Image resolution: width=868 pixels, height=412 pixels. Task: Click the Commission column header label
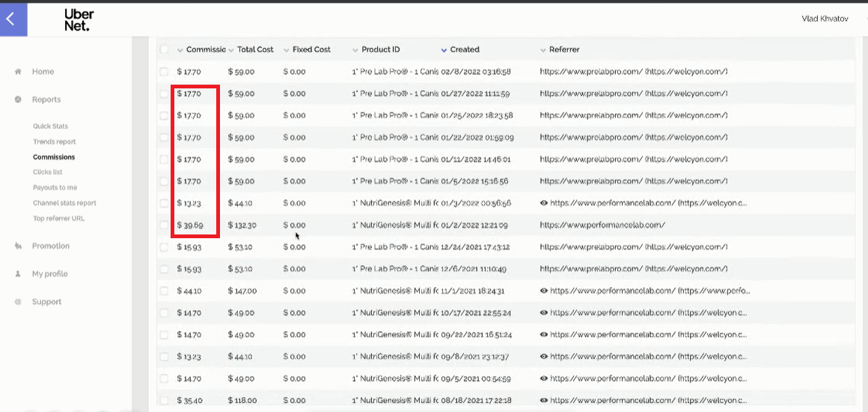pos(206,49)
